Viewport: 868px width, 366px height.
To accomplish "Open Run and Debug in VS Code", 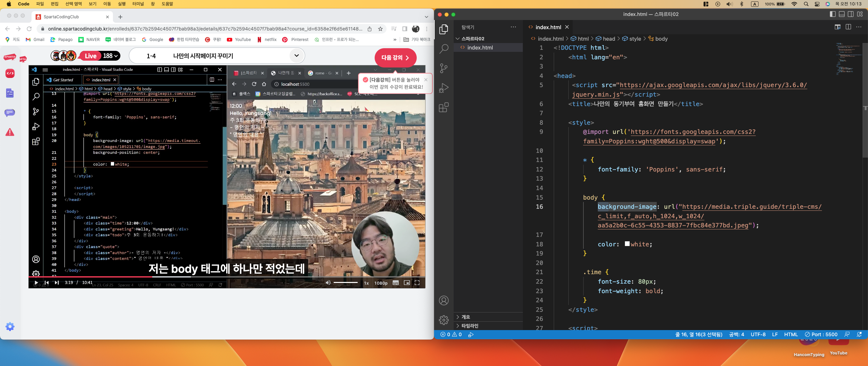I will click(443, 88).
